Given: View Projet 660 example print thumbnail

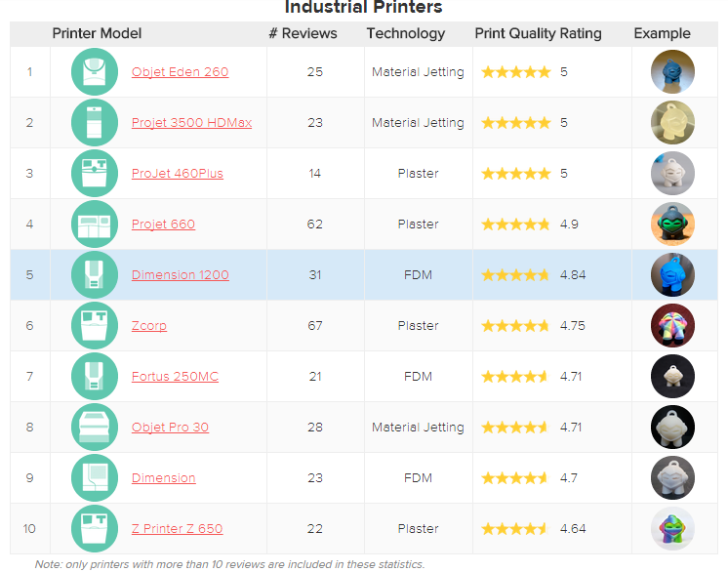Looking at the screenshot, I should [672, 225].
